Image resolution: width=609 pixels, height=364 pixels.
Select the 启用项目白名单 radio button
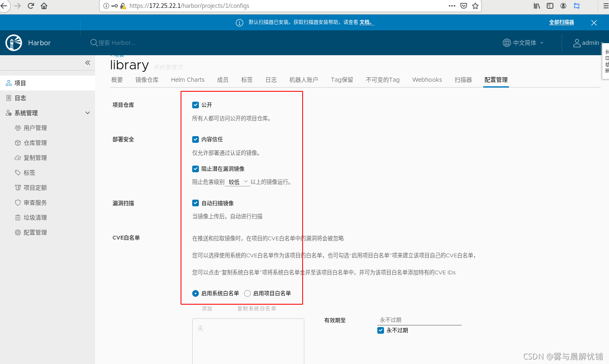coord(247,293)
